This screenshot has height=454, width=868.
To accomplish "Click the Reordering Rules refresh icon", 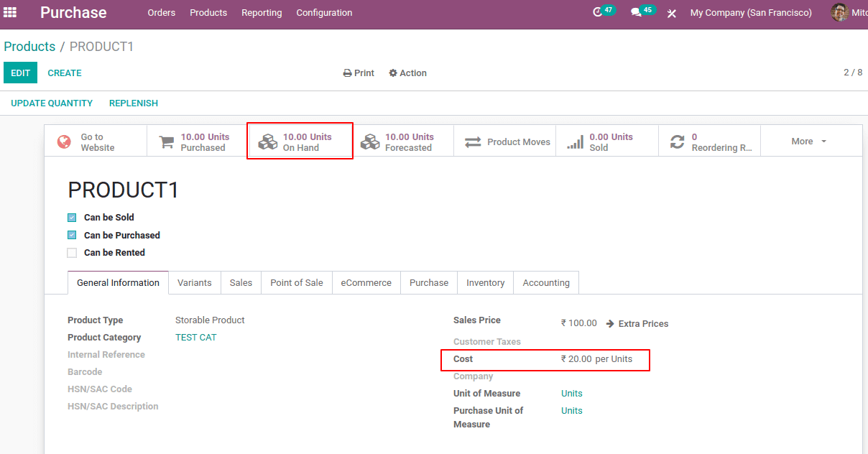I will click(x=677, y=142).
